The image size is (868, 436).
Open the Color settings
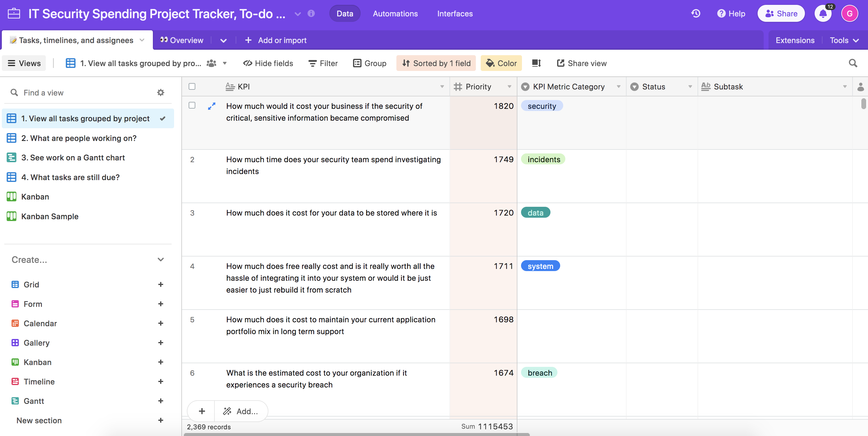coord(501,63)
